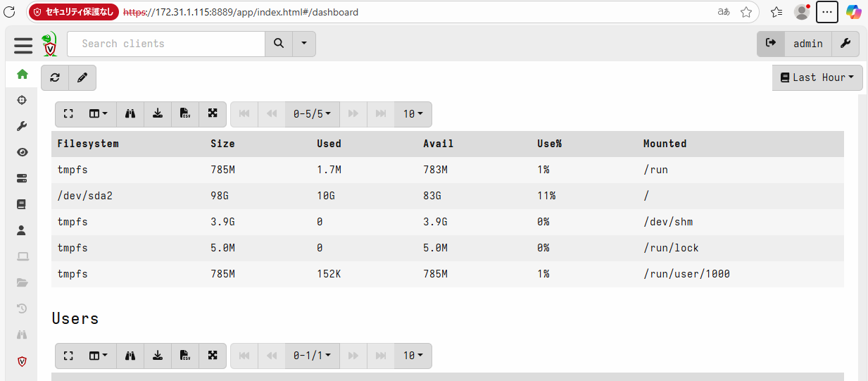Open the Last Hour time range dropdown

pyautogui.click(x=817, y=77)
